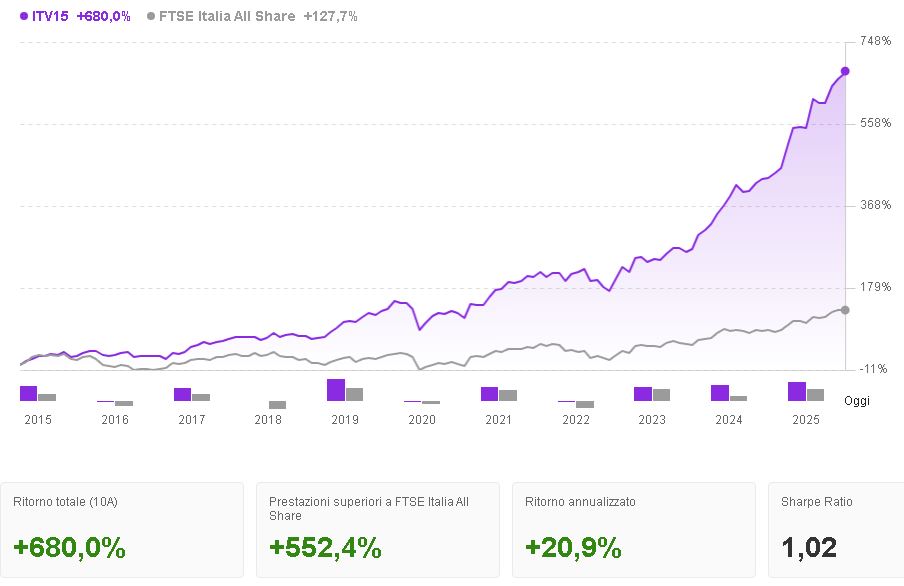Viewport: 904px width, 586px height.
Task: Click the purple 2019 yearly return bar
Action: pos(336,390)
